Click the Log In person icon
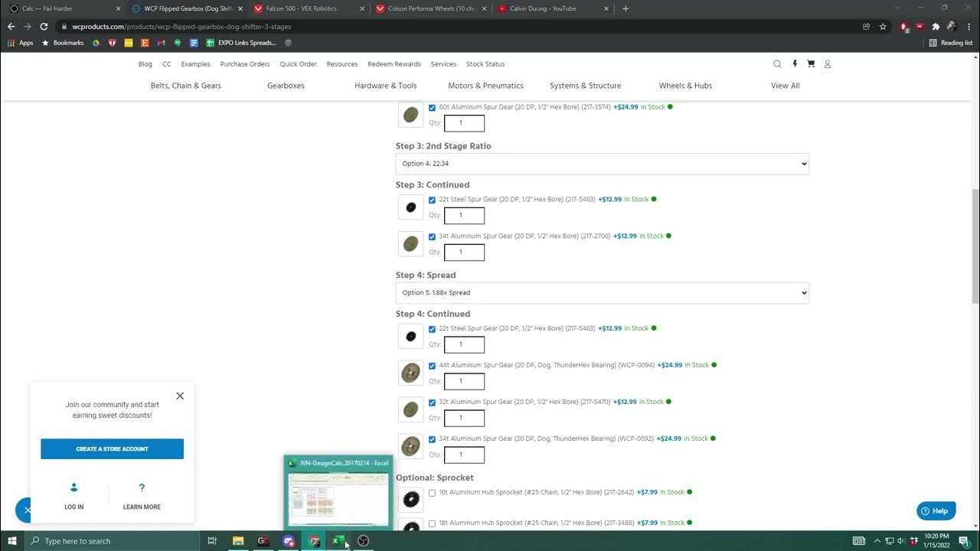Viewport: 980px width, 551px height. tap(74, 487)
